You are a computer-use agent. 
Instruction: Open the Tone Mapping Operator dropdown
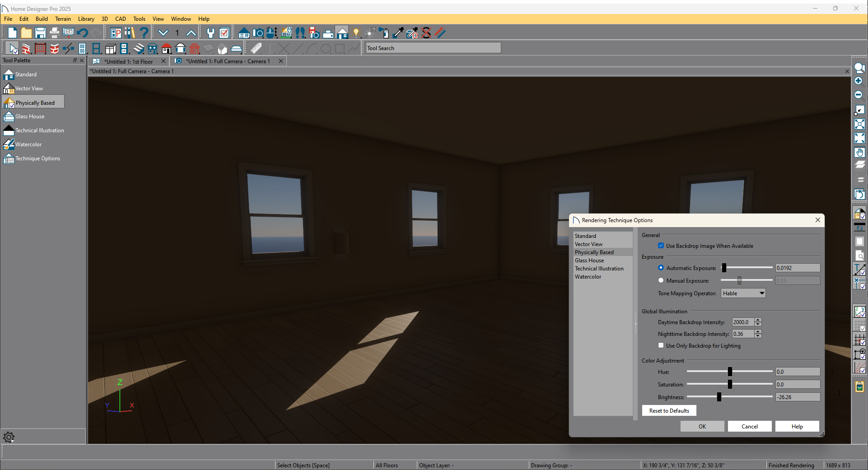pyautogui.click(x=743, y=293)
